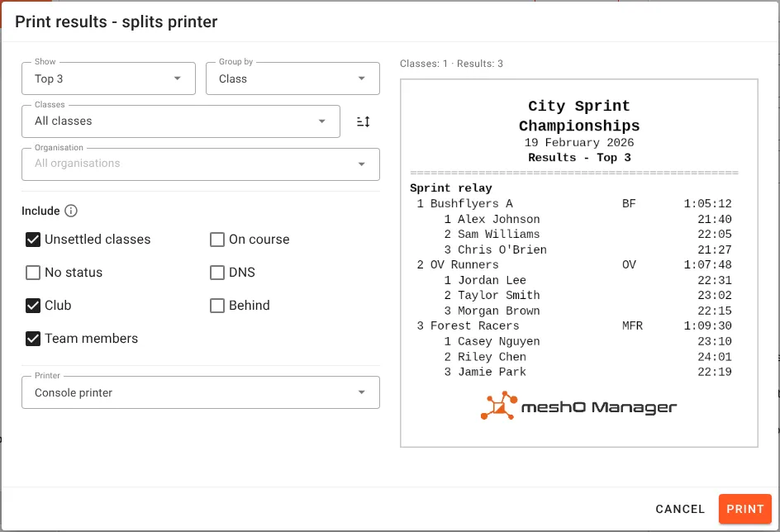Click the Jordan Lee result line

coord(588,280)
